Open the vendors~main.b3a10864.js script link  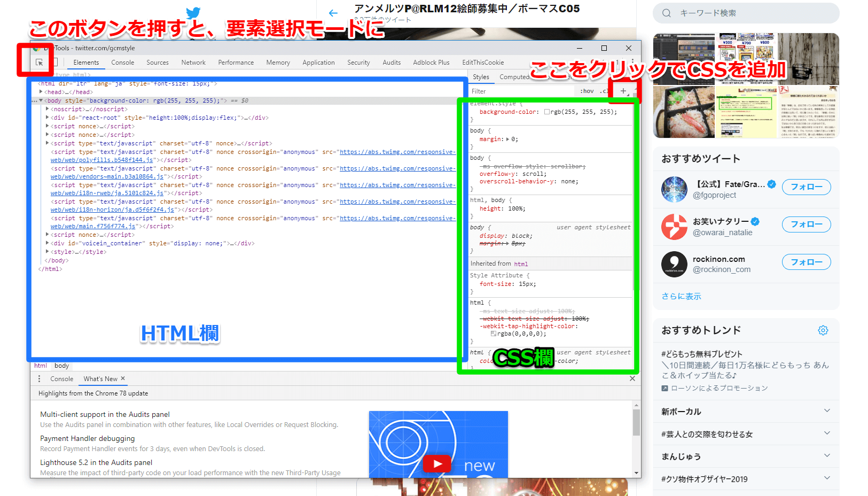(107, 176)
